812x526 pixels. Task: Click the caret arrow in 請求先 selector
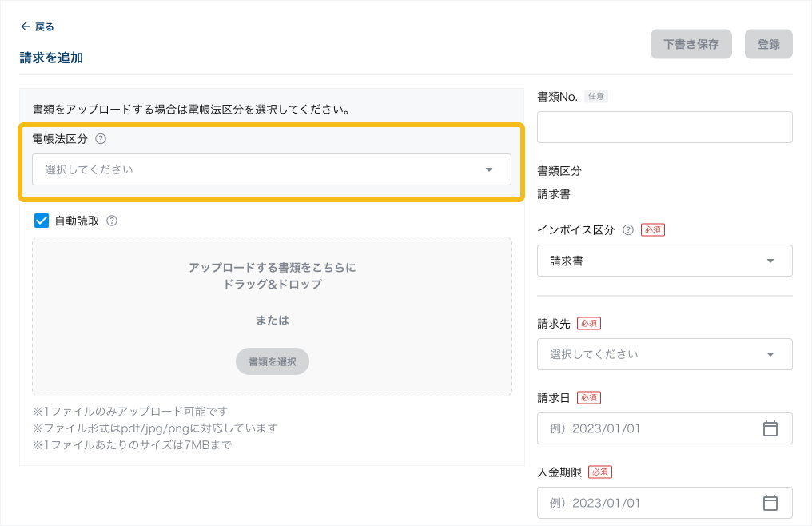770,354
